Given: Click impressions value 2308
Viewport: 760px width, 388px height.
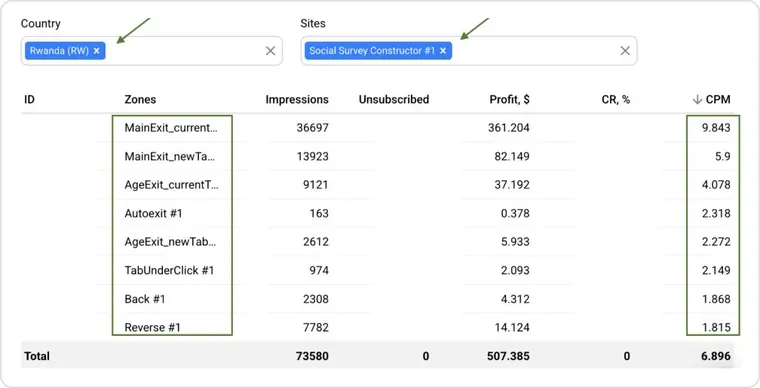Looking at the screenshot, I should point(316,299).
